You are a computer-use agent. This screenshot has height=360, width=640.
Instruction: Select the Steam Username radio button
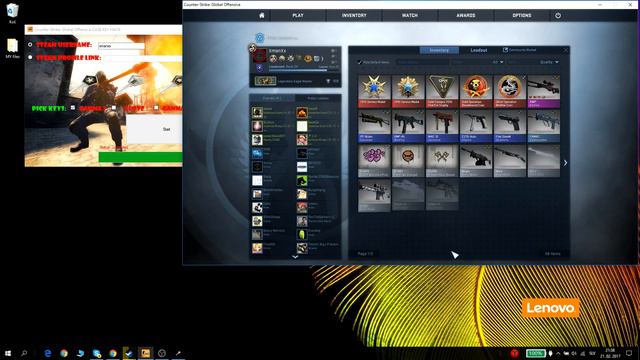(x=30, y=44)
